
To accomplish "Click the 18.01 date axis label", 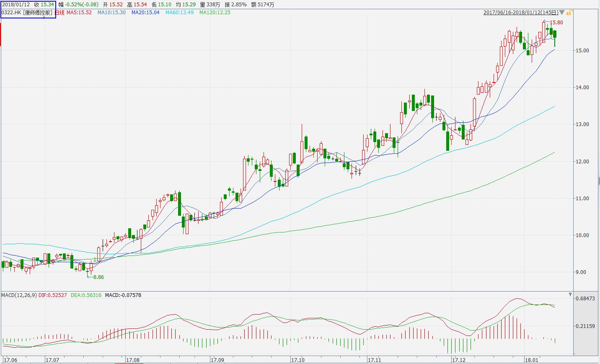I will pyautogui.click(x=533, y=360).
